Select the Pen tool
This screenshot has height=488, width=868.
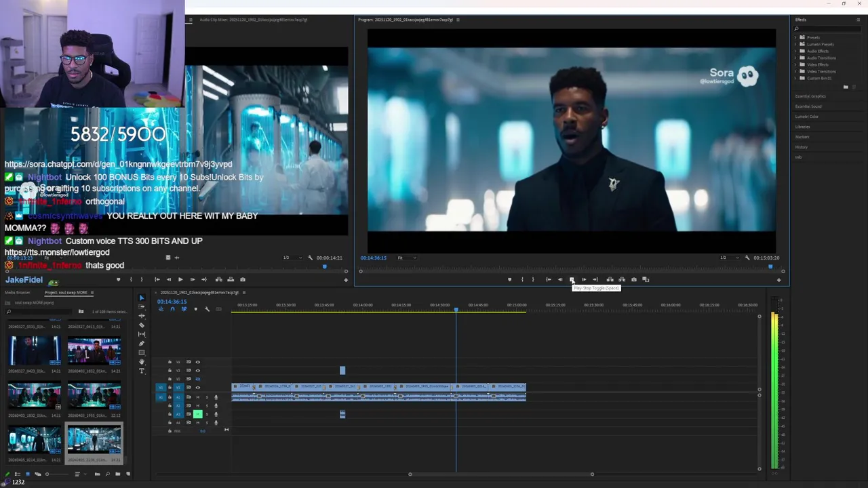(142, 344)
